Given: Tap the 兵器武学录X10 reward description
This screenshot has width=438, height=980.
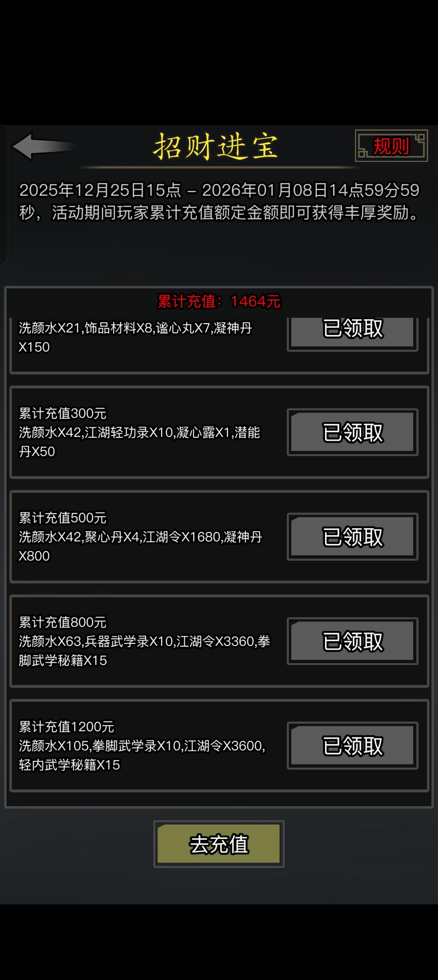Looking at the screenshot, I should [144, 651].
